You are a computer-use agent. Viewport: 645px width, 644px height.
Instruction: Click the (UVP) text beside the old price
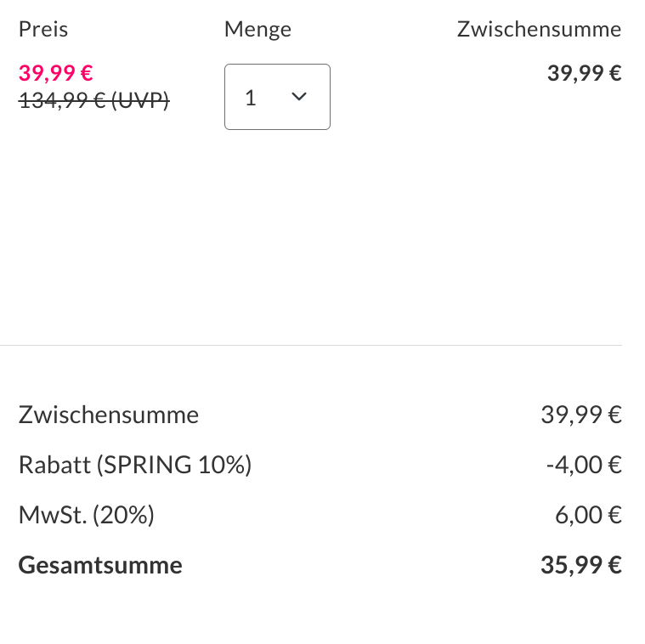click(140, 100)
